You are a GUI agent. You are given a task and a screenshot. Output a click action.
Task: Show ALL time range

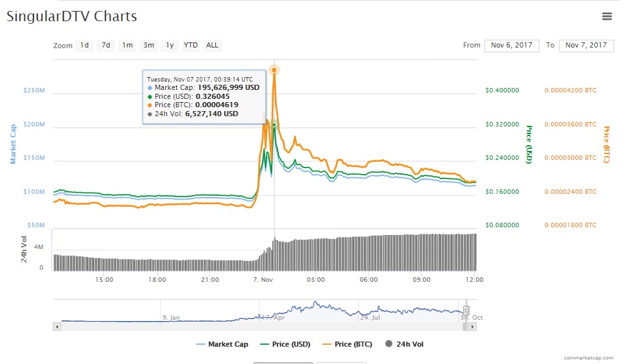(x=213, y=46)
